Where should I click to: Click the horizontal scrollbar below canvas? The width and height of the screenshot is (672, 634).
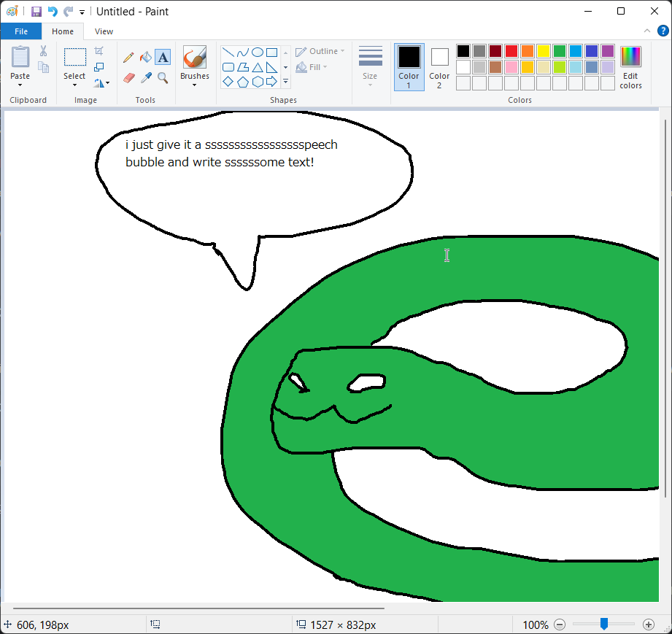click(x=198, y=608)
